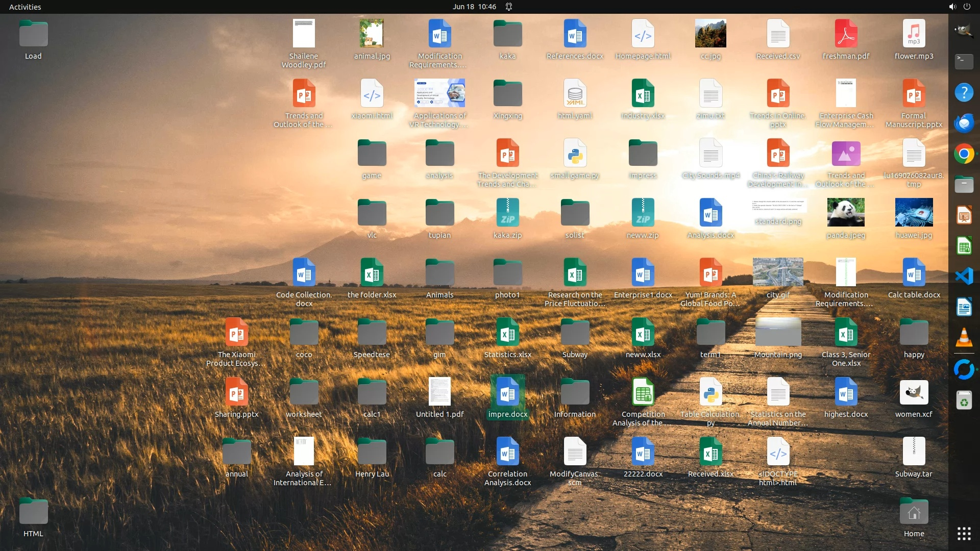Screen dimensions: 980x551
Task: Open the clock and calendar menu
Action: coord(474,7)
